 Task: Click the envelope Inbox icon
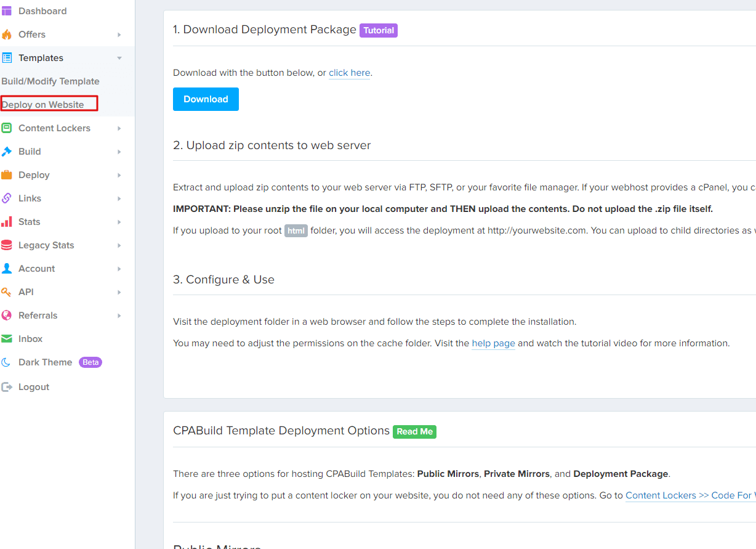(7, 339)
